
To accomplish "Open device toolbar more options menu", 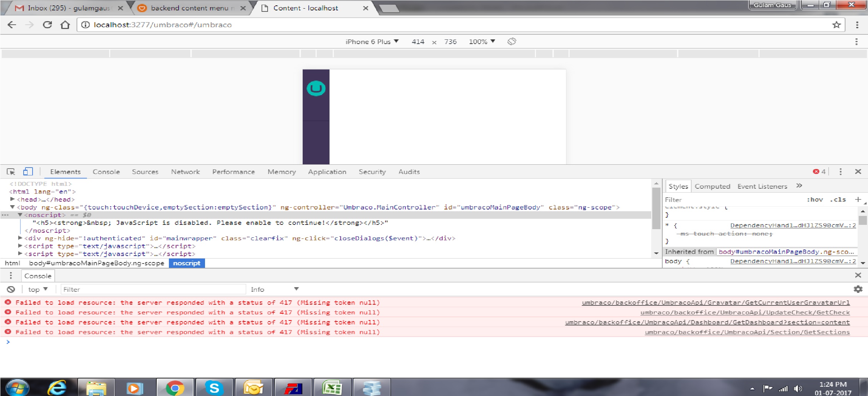I will pos(856,42).
